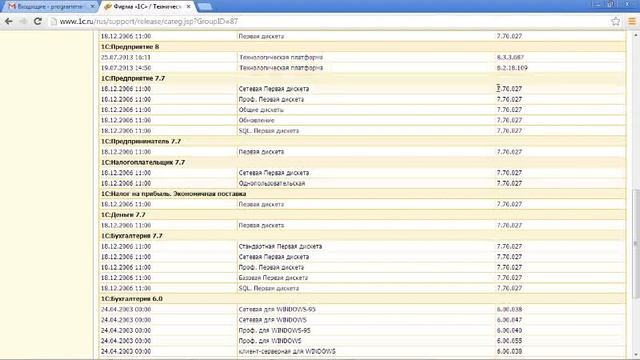Click version 8.3.3.687
This screenshot has height=360, width=640.
coord(510,57)
